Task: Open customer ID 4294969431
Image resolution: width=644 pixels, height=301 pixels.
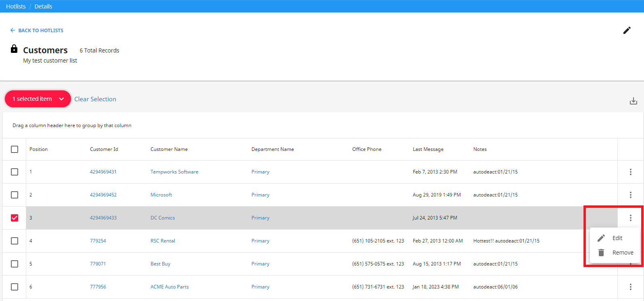Action: 103,172
